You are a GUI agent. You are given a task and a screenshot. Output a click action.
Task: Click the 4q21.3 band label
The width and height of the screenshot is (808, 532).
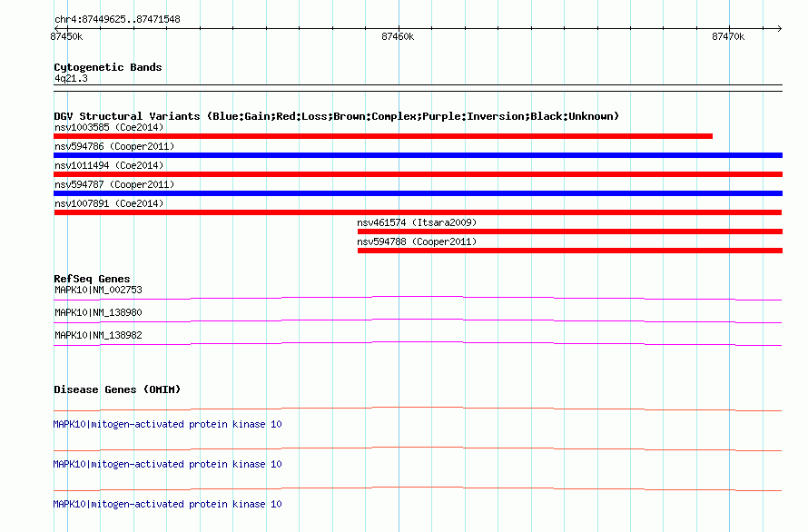pyautogui.click(x=71, y=78)
